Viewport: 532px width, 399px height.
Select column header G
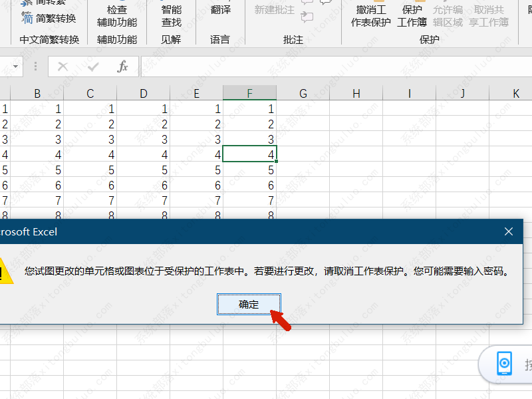coord(303,94)
